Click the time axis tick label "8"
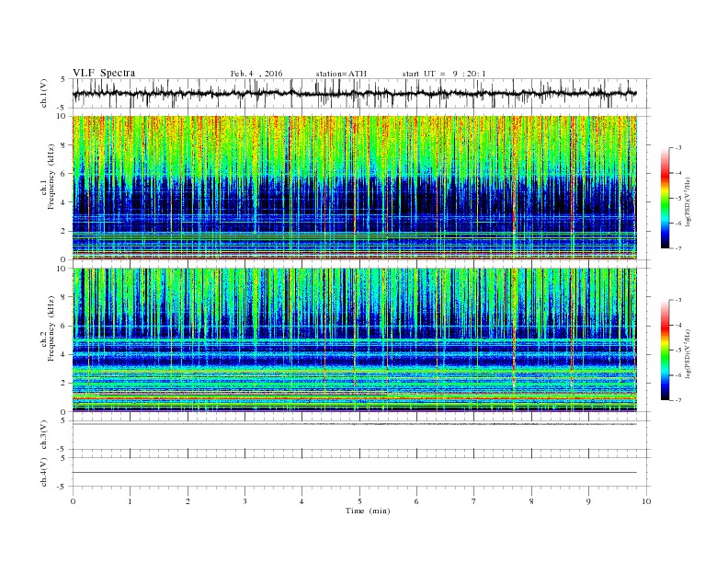The image size is (728, 563). click(531, 501)
